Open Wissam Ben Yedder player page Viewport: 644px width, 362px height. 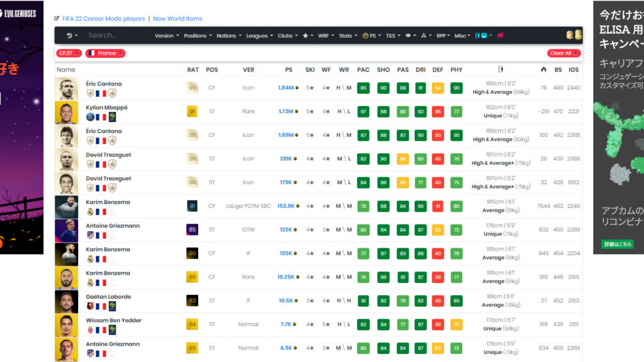pos(113,321)
